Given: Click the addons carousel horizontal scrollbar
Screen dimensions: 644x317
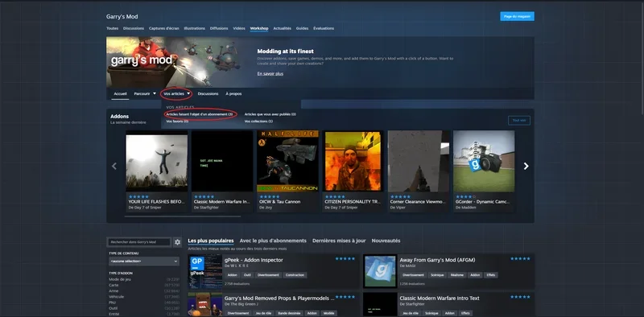Looking at the screenshot, I should [184, 216].
